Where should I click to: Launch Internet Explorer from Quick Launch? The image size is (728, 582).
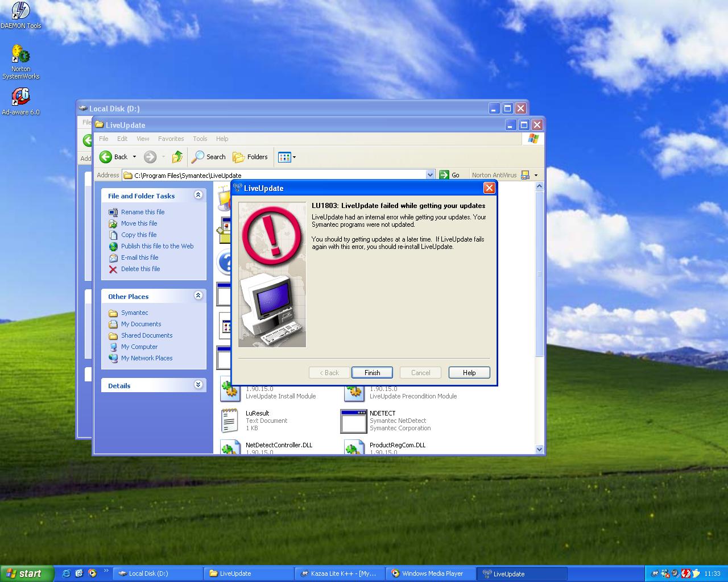pos(66,573)
